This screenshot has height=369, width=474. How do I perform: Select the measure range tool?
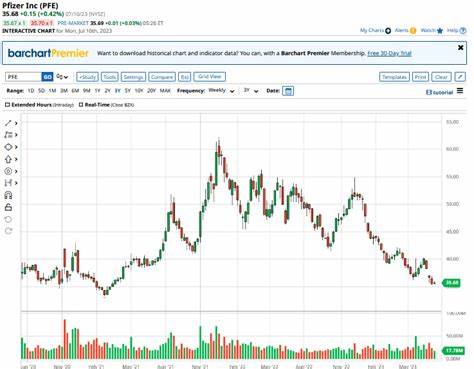(8, 183)
